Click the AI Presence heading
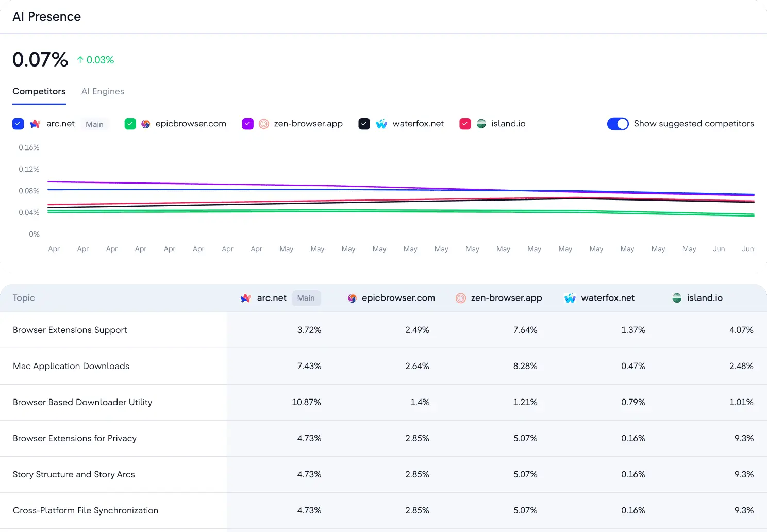Image resolution: width=767 pixels, height=532 pixels. tap(47, 16)
